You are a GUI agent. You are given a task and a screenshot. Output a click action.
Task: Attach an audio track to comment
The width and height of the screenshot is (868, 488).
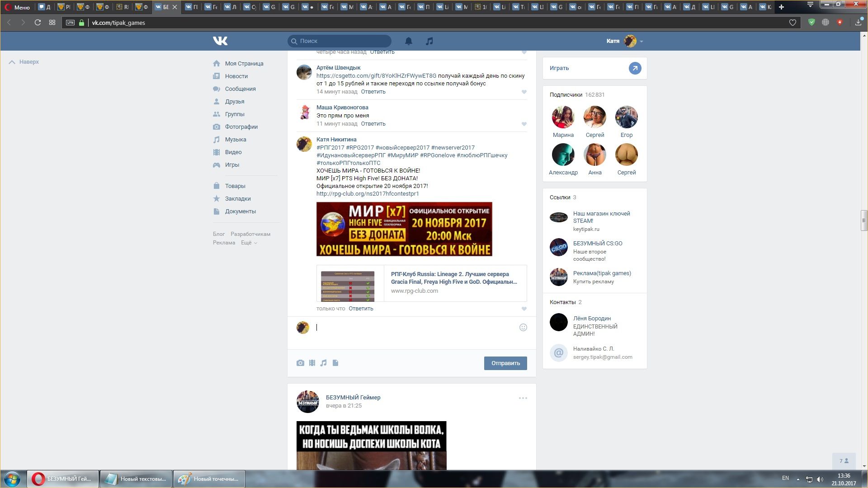pyautogui.click(x=323, y=363)
